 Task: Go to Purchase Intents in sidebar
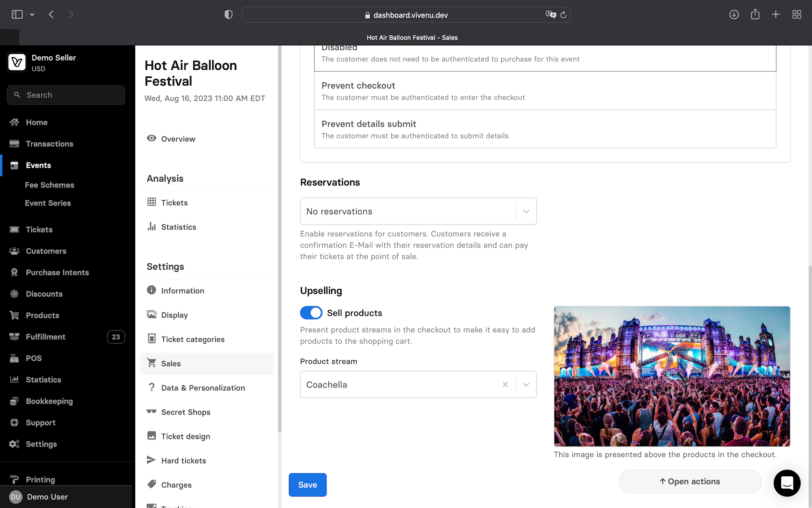[x=57, y=272]
